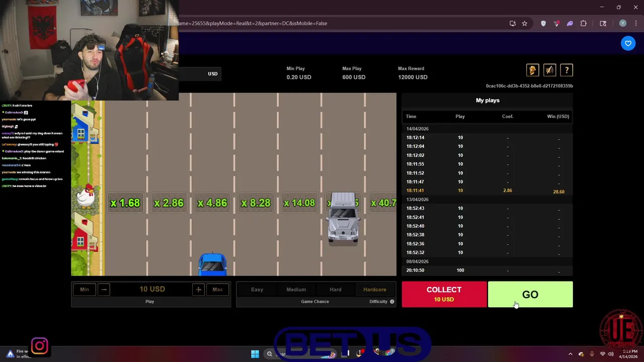Open the browser three-dot menu
Viewport: 644px width, 362px height.
[x=635, y=23]
